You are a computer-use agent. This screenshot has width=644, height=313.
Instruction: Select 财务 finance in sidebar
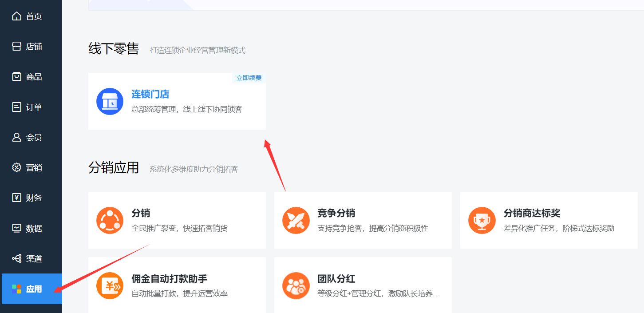pos(33,198)
